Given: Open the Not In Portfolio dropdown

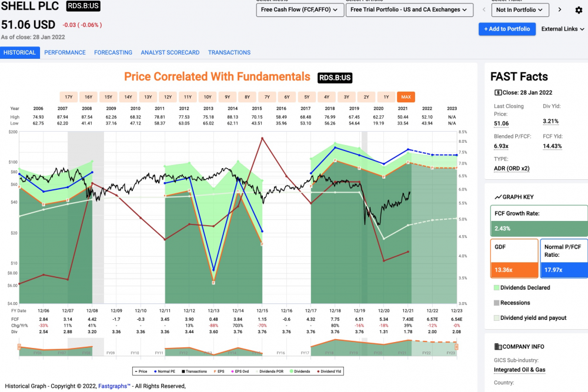Looking at the screenshot, I should click(520, 10).
